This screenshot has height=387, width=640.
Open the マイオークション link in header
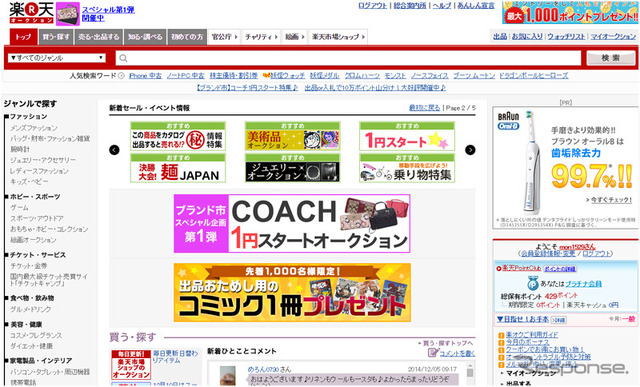coord(613,36)
